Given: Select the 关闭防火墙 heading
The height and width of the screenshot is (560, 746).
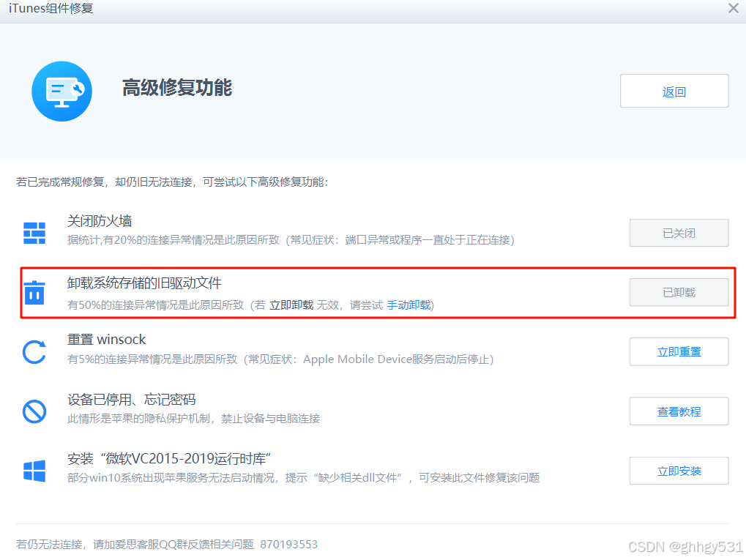Looking at the screenshot, I should click(100, 221).
